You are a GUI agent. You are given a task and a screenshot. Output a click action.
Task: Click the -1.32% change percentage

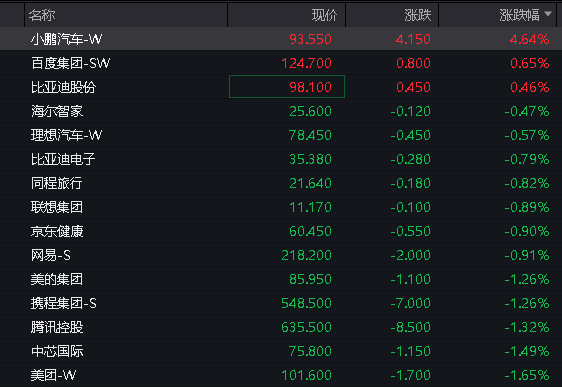[527, 327]
